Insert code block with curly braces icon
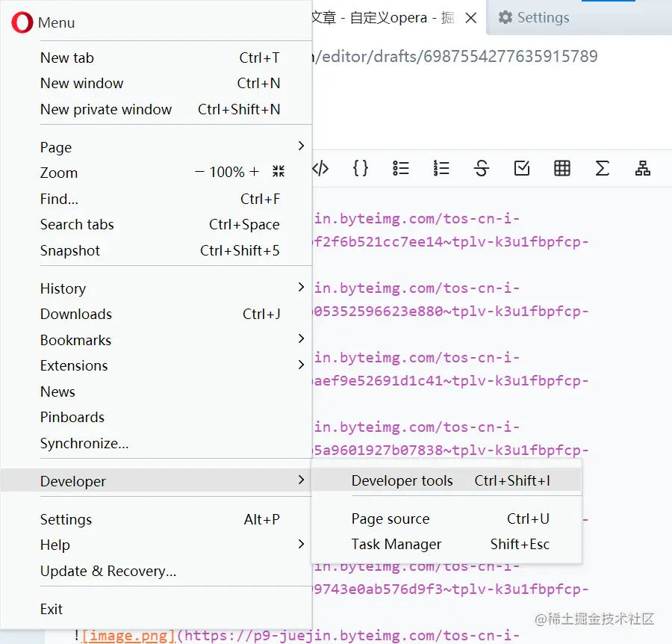 point(361,168)
